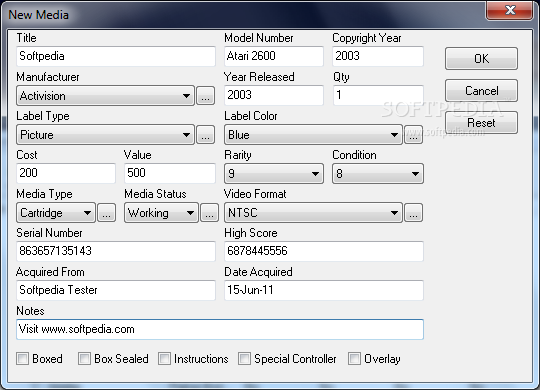Screen dimensions: 540x390
Task: Click the Serial Number input field
Action: tap(116, 251)
